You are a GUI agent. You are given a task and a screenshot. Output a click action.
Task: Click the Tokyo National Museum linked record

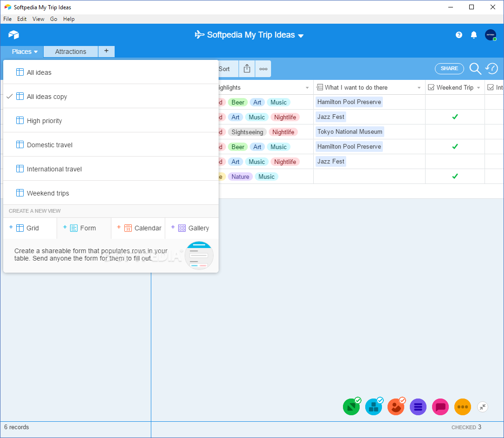(350, 131)
